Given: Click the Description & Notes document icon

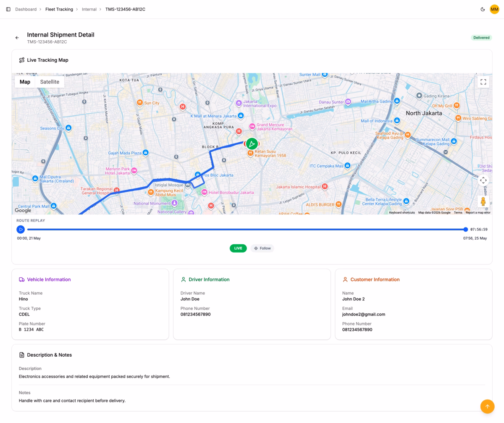Looking at the screenshot, I should pos(21,355).
